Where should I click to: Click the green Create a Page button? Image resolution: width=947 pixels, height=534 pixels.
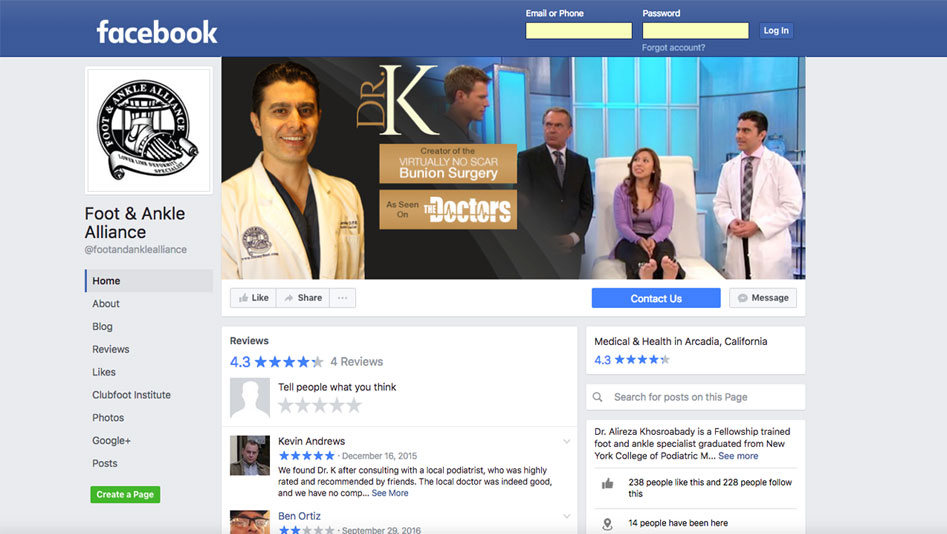(x=125, y=494)
